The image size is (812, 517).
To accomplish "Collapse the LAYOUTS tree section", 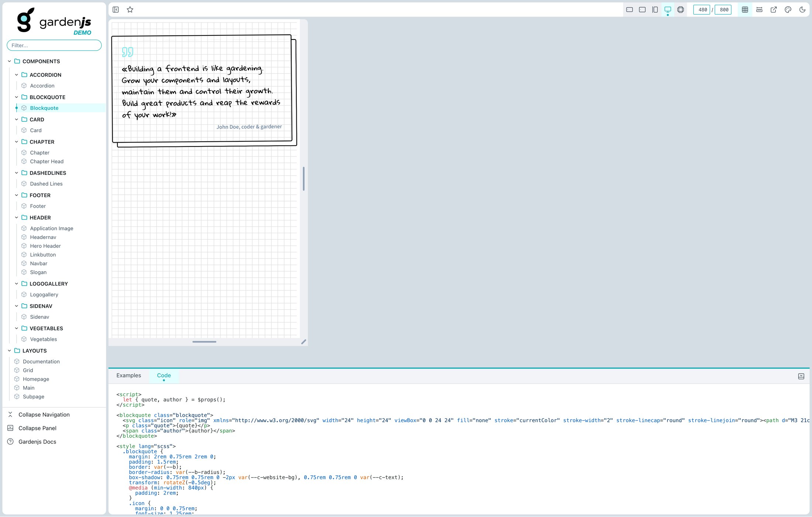I will click(x=9, y=351).
